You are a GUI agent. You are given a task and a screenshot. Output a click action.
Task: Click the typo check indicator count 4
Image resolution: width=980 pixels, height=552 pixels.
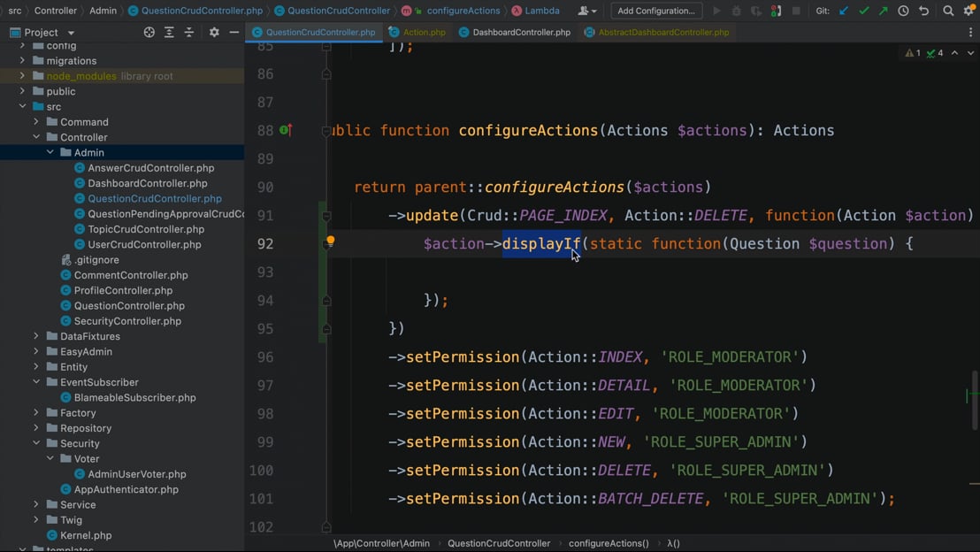pyautogui.click(x=934, y=53)
